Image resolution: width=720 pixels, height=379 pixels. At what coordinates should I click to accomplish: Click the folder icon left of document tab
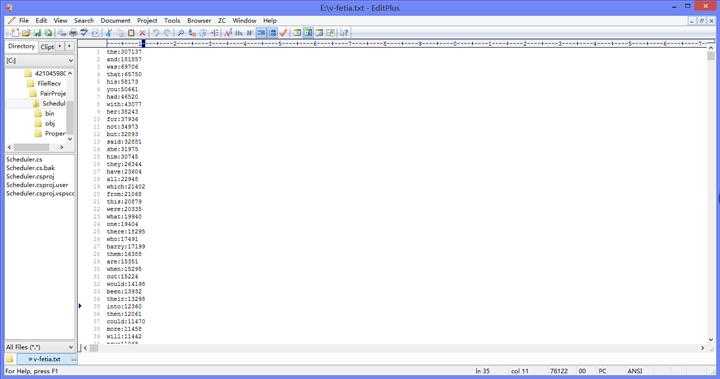[x=10, y=359]
